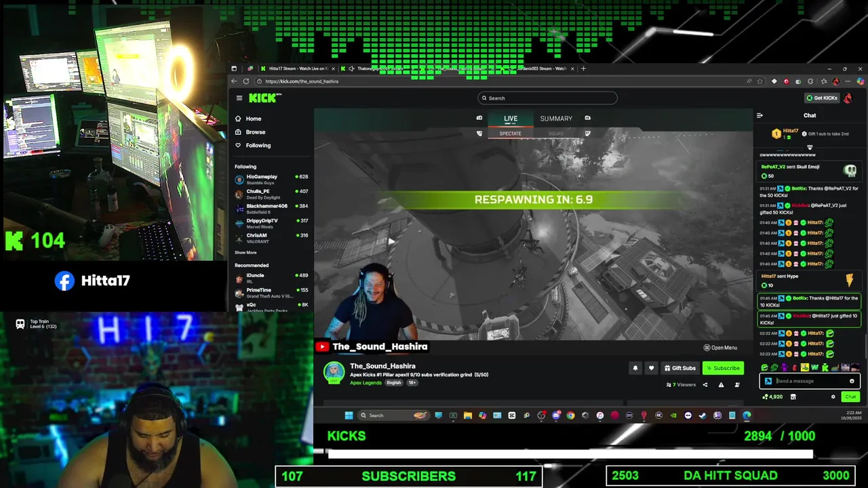Click the Kick search field
Screen dimensions: 868x488
pyautogui.click(x=547, y=98)
